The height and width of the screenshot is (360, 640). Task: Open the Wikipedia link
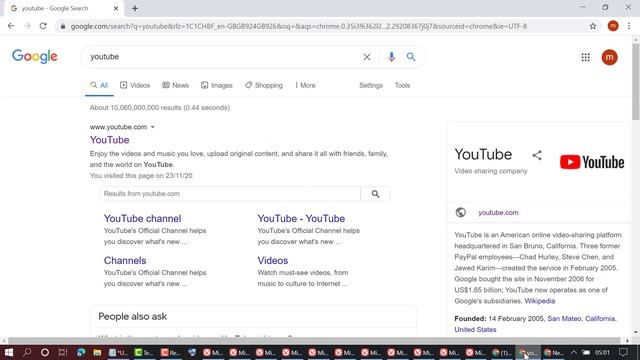click(540, 301)
